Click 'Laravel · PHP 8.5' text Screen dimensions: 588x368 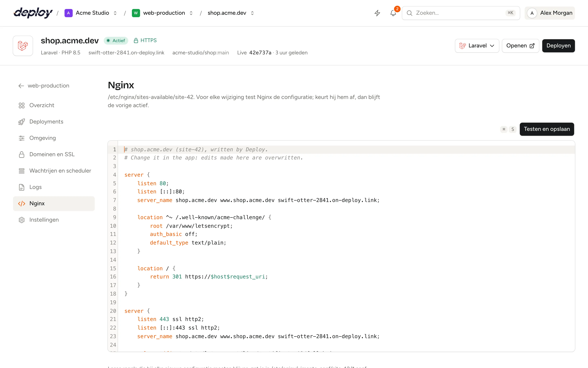(x=60, y=53)
